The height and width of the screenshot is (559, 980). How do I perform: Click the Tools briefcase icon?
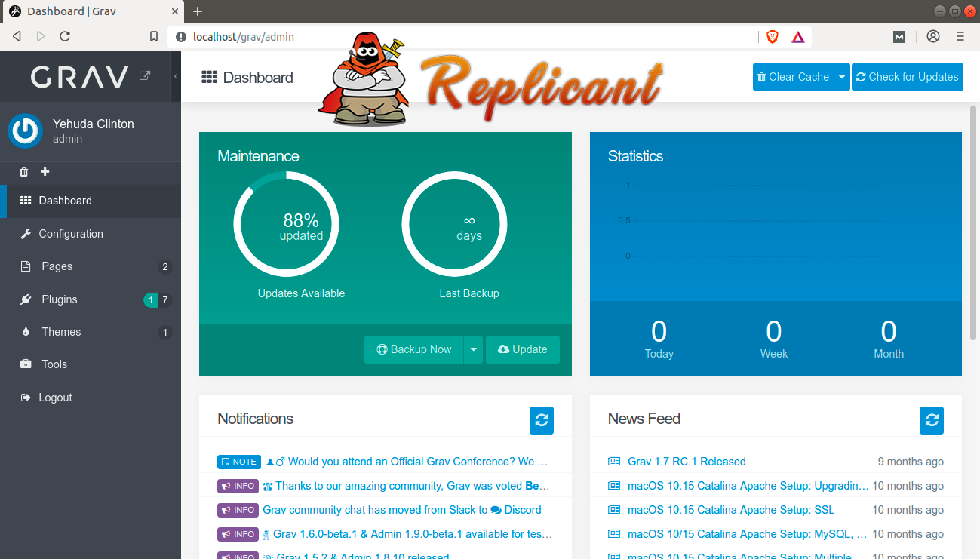coord(26,364)
